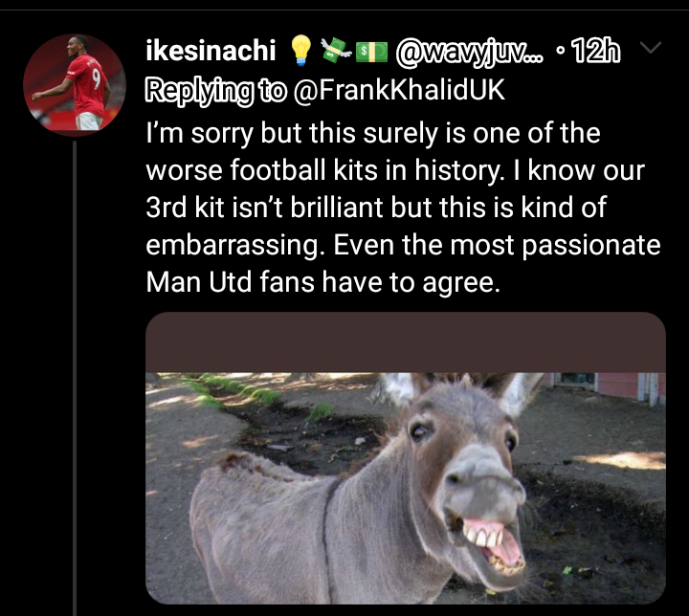
Task: Select the 'Replying to' label
Action: click(x=215, y=91)
